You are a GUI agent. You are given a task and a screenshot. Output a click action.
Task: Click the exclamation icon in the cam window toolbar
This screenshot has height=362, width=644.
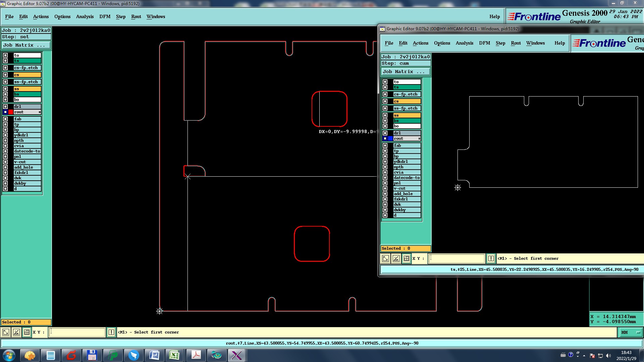click(x=491, y=258)
